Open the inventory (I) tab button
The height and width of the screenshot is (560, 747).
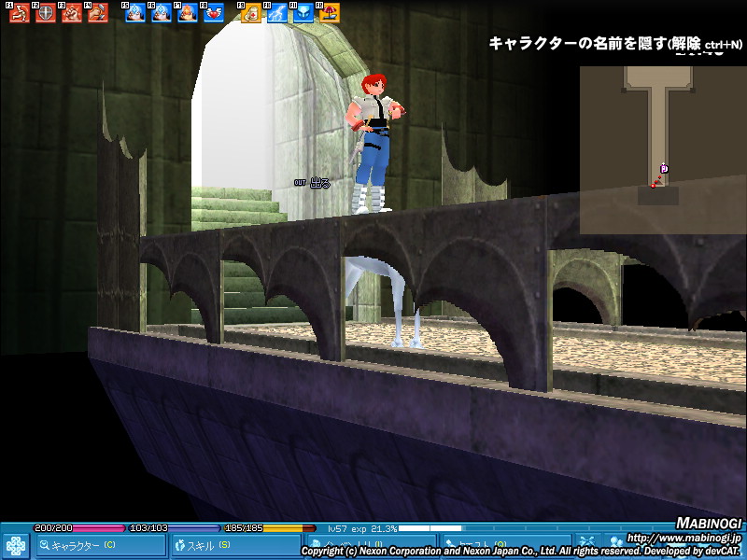click(x=371, y=546)
